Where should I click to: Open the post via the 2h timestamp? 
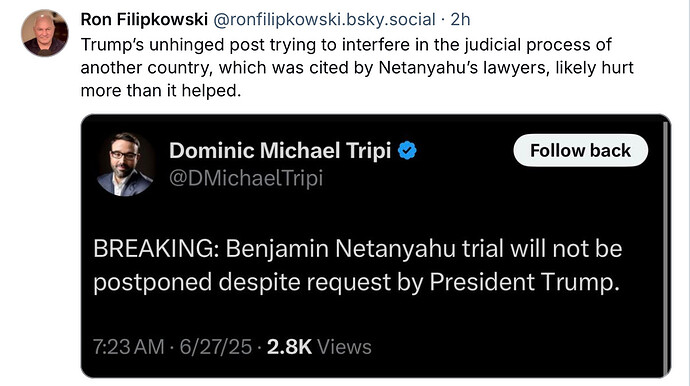coord(460,19)
